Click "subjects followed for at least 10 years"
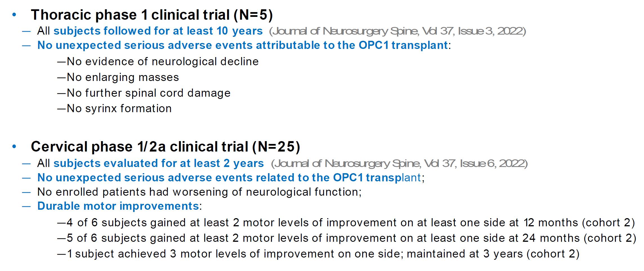Screen dimensions: 644x271 (x=158, y=31)
